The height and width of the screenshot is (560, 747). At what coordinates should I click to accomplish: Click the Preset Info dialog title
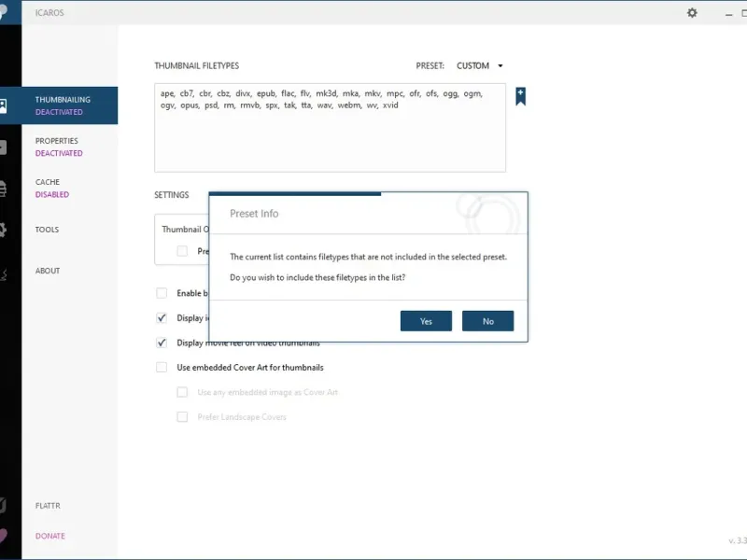[254, 214]
